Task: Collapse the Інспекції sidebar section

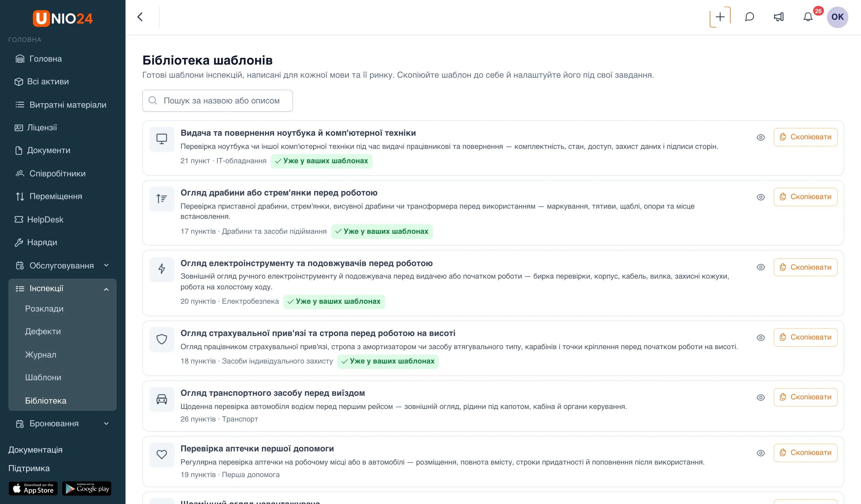Action: click(x=62, y=288)
